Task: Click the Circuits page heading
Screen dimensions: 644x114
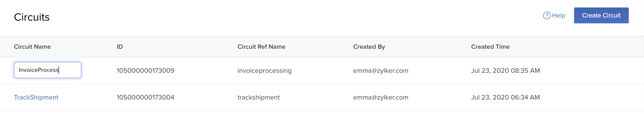Action: click(32, 17)
